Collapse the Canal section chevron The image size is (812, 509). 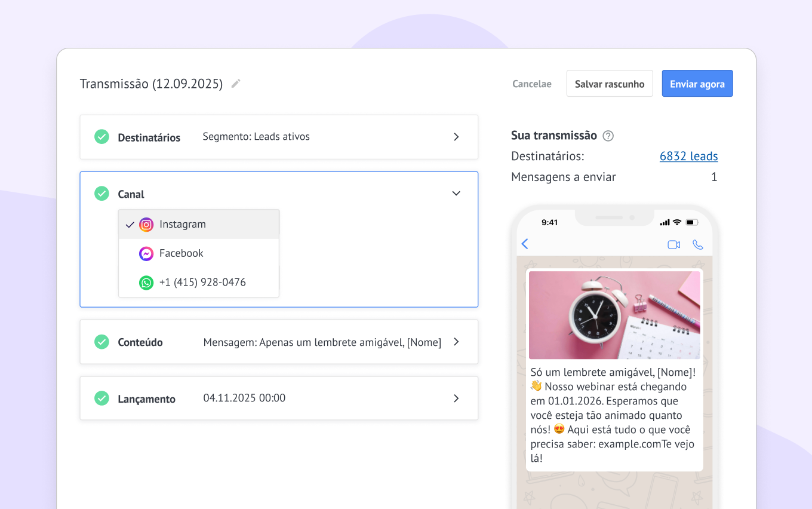click(x=456, y=194)
